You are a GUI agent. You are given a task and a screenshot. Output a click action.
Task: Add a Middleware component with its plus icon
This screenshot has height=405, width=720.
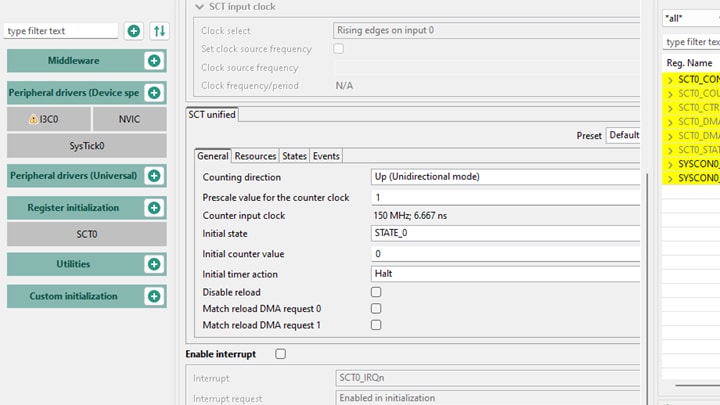154,61
